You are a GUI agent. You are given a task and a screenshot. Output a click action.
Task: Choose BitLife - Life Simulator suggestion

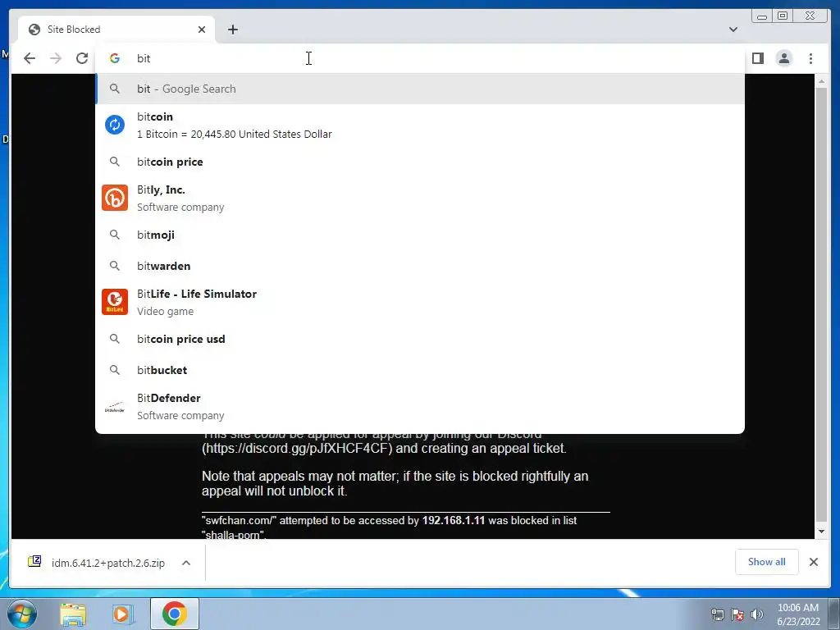(x=419, y=302)
